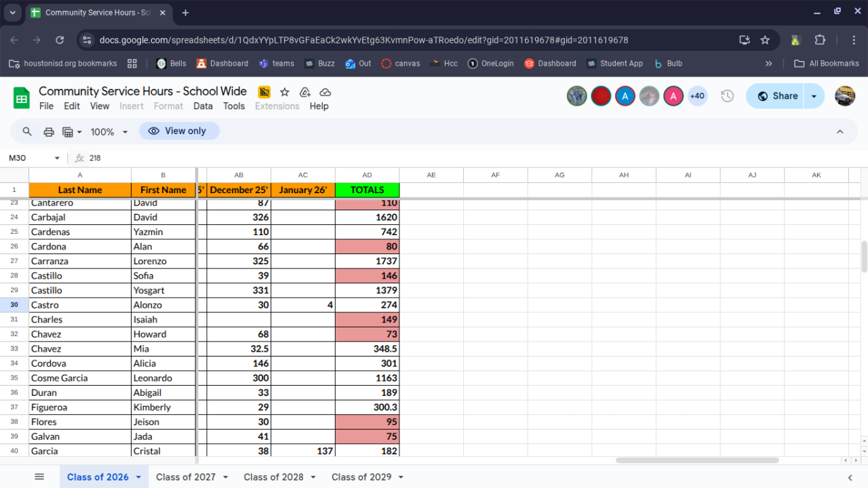
Task: Open the View menu
Action: (100, 106)
